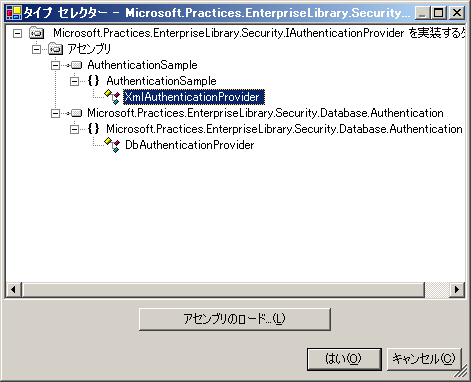This screenshot has width=471, height=382.
Task: Collapse the root IAuthenticationProvider tree node
Action: 17,33
